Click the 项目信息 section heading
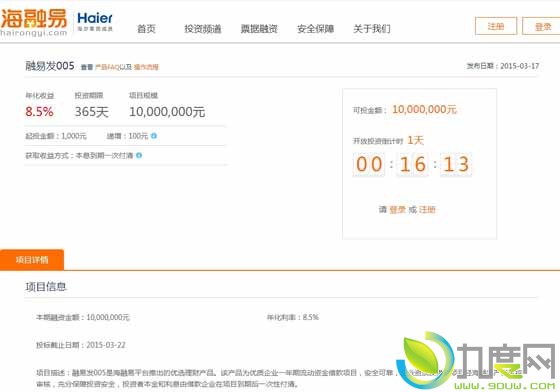Image resolution: width=560 pixels, height=392 pixels. (46, 287)
